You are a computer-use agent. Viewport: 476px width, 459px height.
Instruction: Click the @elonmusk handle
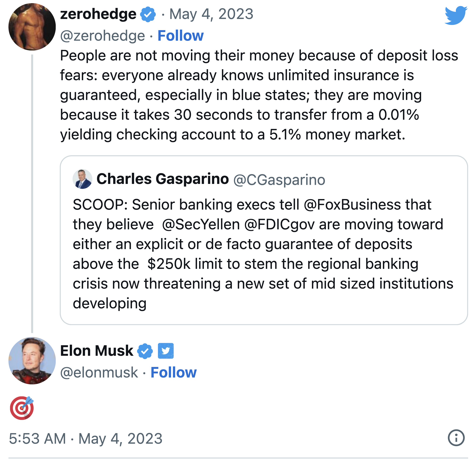point(99,372)
